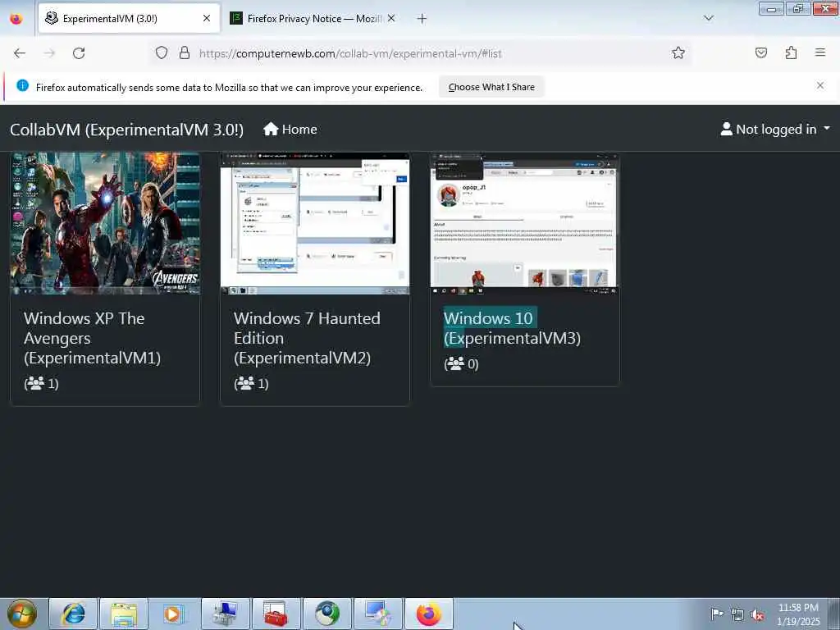
Task: Click the forward navigation arrow
Action: point(49,53)
